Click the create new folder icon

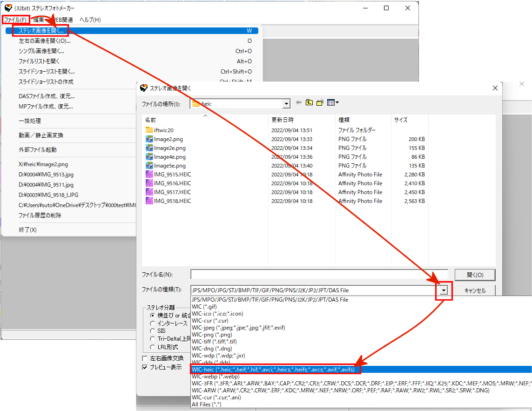320,103
